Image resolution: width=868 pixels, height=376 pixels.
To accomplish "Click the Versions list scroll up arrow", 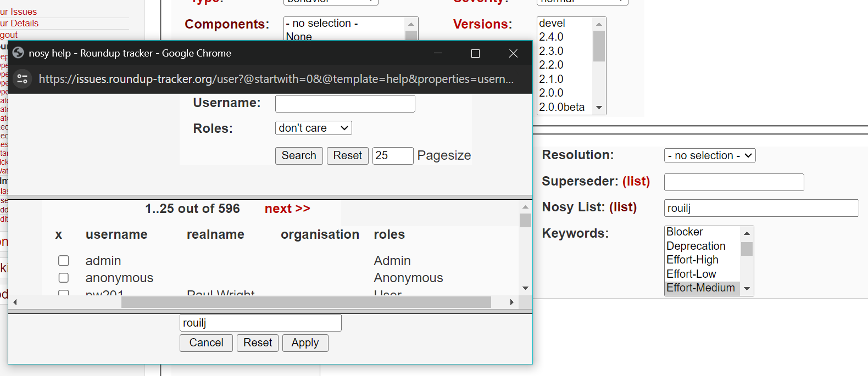I will click(599, 24).
